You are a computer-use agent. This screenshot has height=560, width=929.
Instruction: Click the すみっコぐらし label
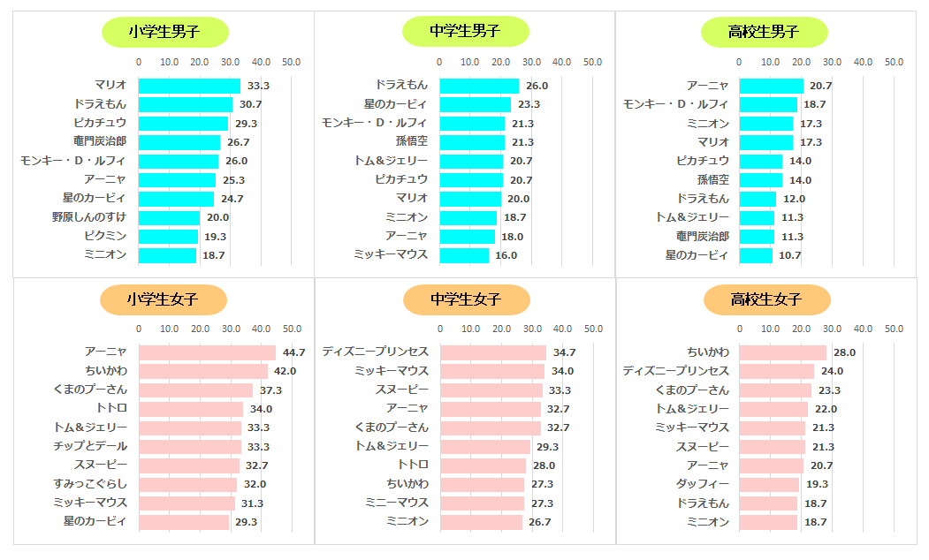(90, 484)
